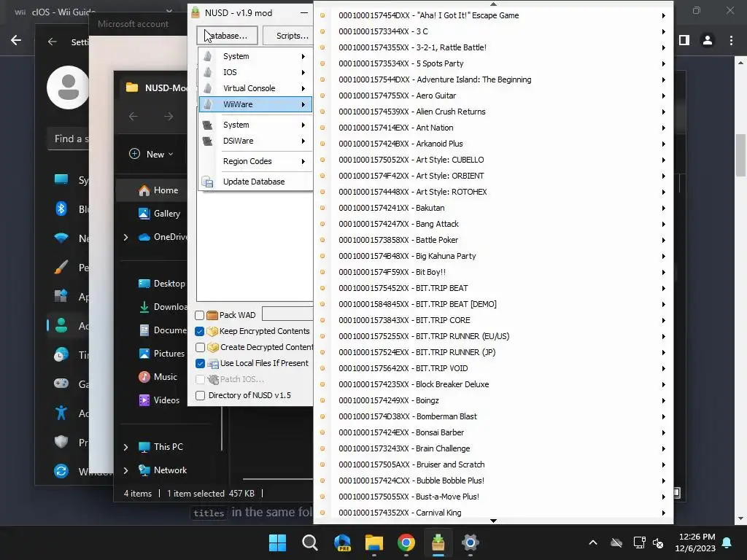Go back in Settings window
Screen dimensions: 747x560
point(53,42)
